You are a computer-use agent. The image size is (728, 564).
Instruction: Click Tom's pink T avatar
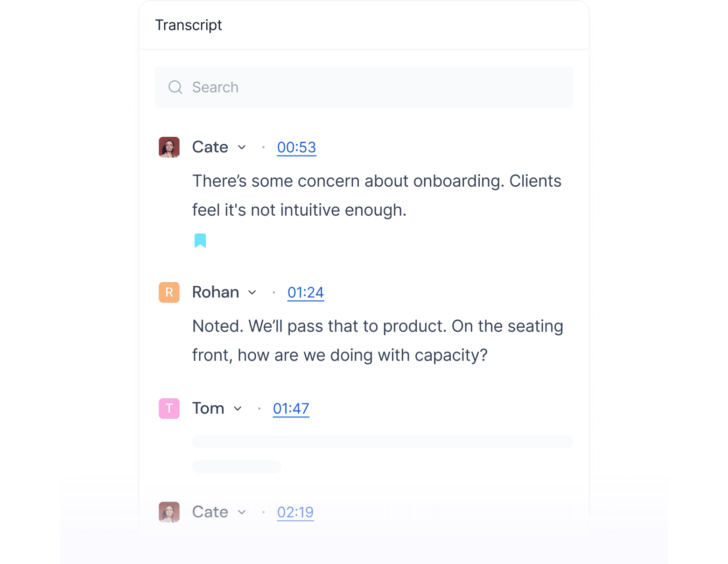(169, 409)
